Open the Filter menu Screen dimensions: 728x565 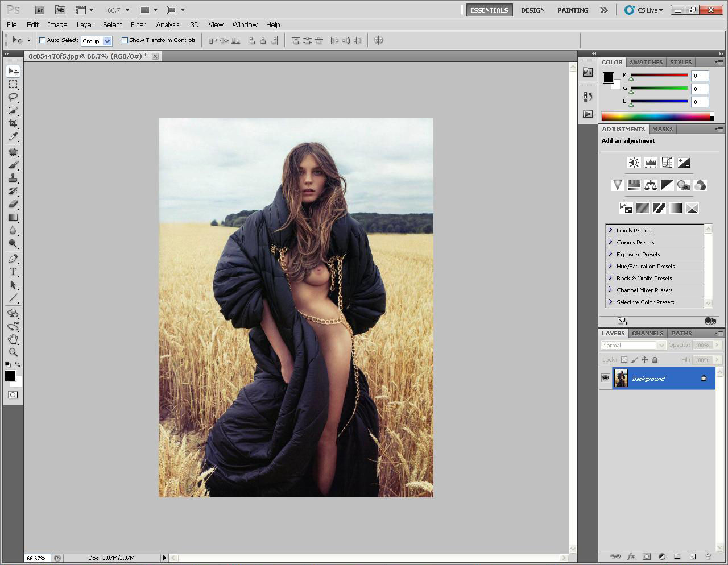pyautogui.click(x=138, y=24)
